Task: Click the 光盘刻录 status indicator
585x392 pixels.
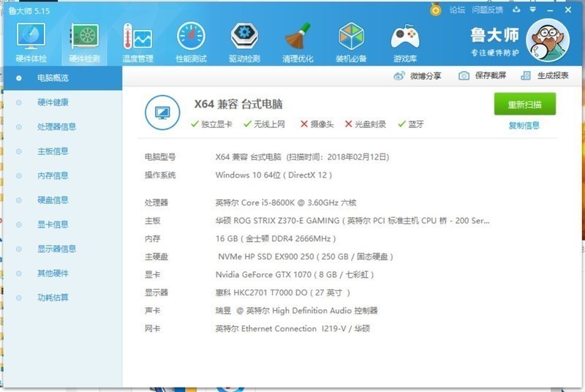Action: click(365, 124)
